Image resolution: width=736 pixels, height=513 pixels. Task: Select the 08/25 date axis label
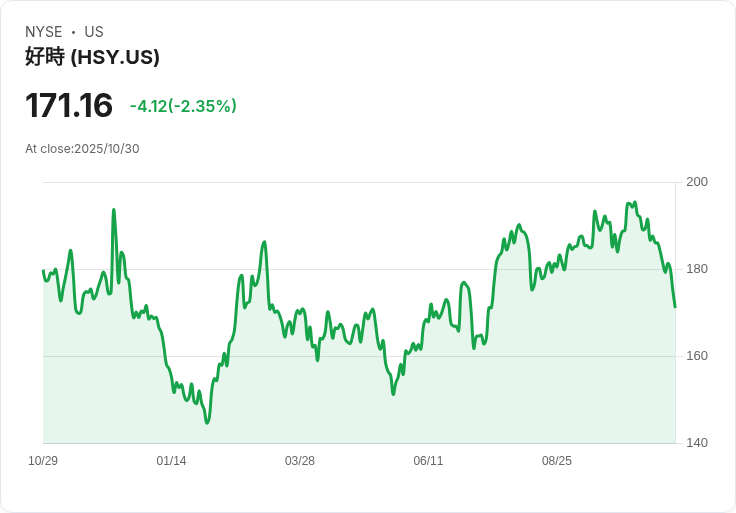(557, 461)
